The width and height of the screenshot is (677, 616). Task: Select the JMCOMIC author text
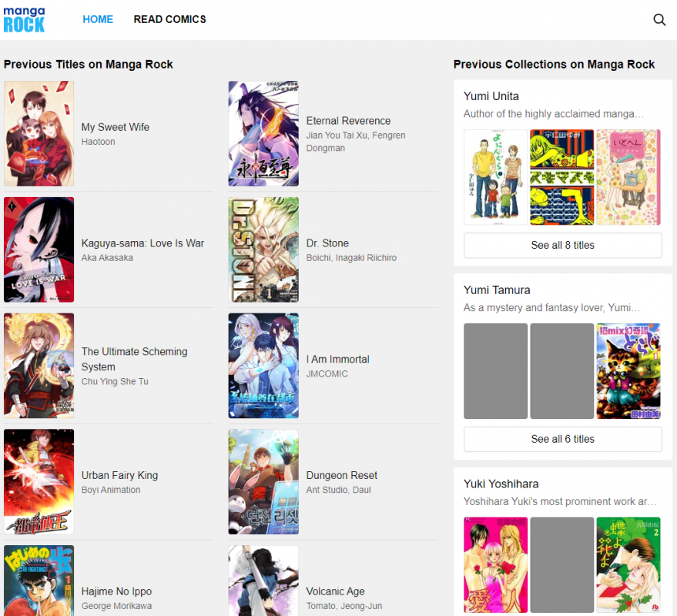pyautogui.click(x=327, y=373)
